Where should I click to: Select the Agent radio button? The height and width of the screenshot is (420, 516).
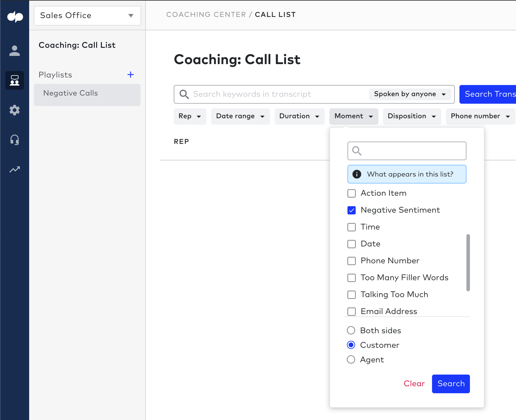[351, 360]
